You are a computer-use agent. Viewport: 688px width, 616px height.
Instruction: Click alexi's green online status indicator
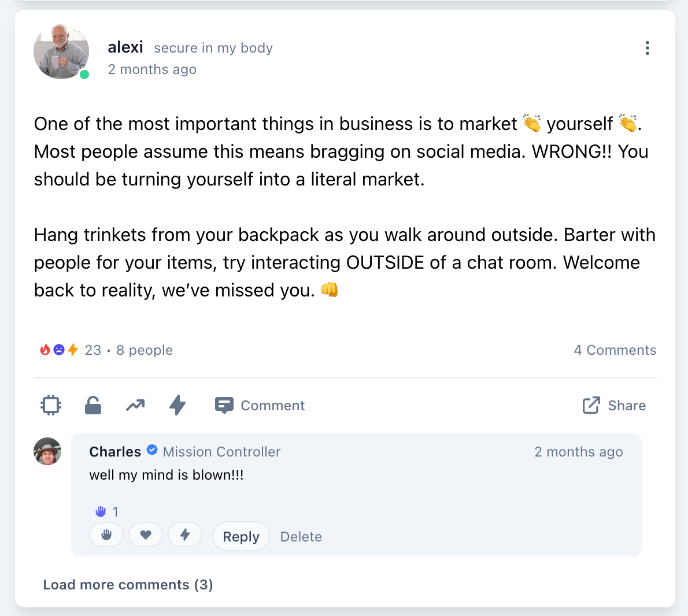[84, 74]
